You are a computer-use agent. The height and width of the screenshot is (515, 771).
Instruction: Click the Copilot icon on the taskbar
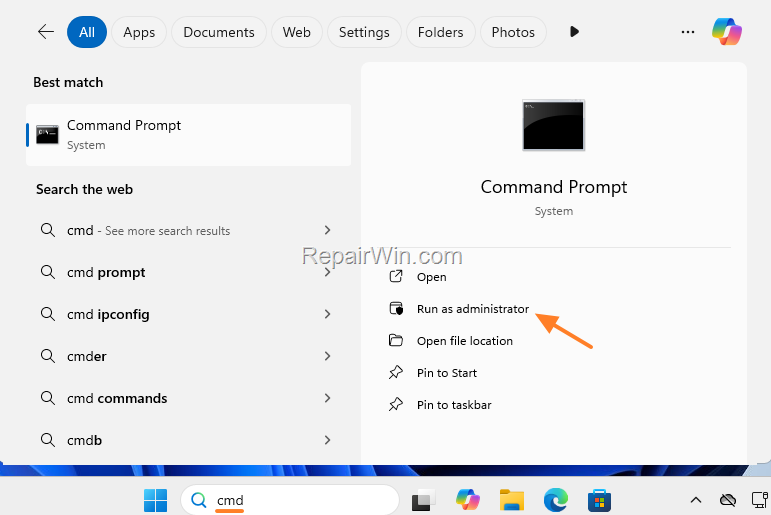pos(467,499)
